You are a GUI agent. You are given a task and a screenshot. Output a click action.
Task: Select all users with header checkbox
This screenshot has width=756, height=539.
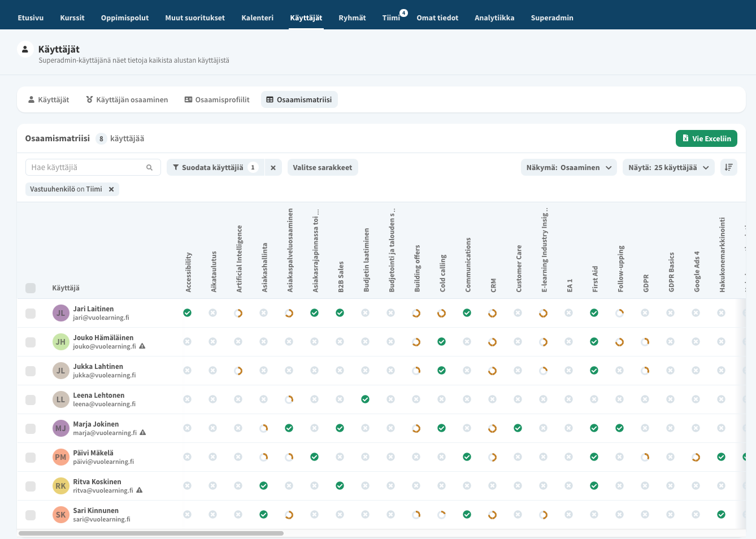pos(31,288)
